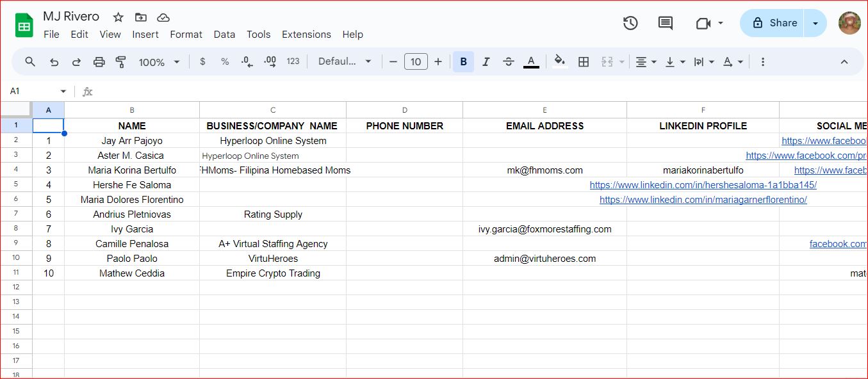The image size is (868, 379).
Task: Open the Edit menu
Action: (x=79, y=35)
